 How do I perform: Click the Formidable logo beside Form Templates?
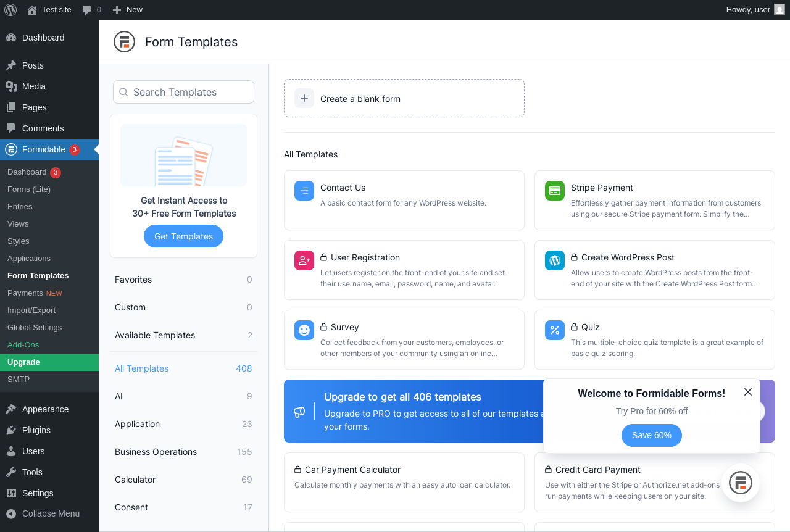[x=124, y=42]
